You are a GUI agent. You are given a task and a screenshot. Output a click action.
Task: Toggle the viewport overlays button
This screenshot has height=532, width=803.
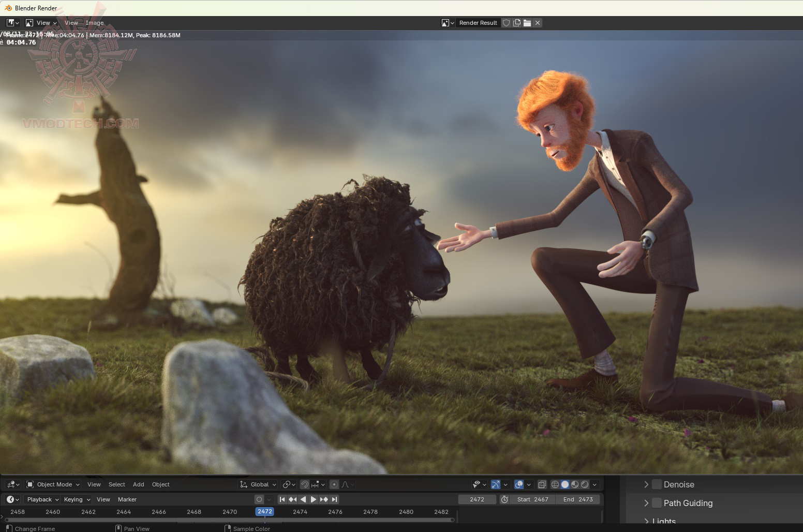point(519,484)
